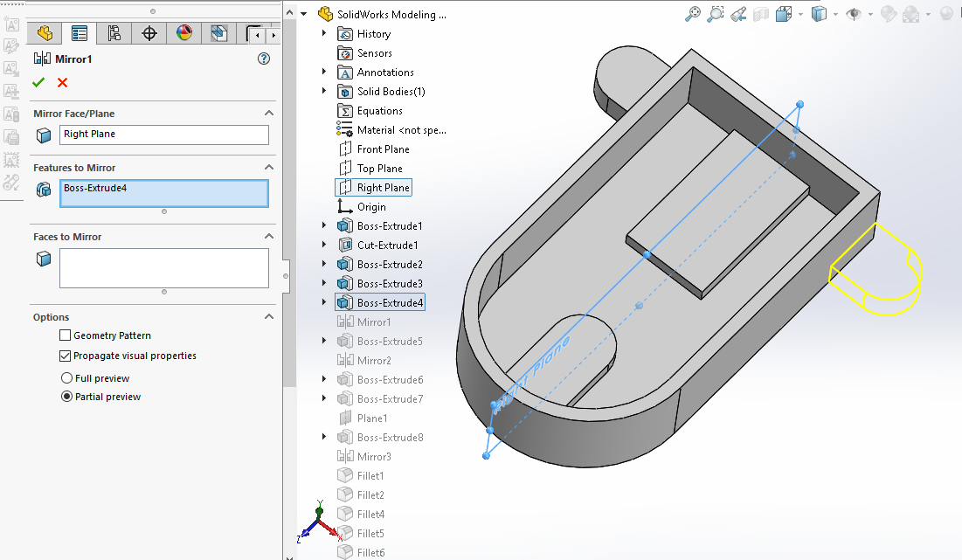Open Mirror1 help question mark icon

pos(264,59)
